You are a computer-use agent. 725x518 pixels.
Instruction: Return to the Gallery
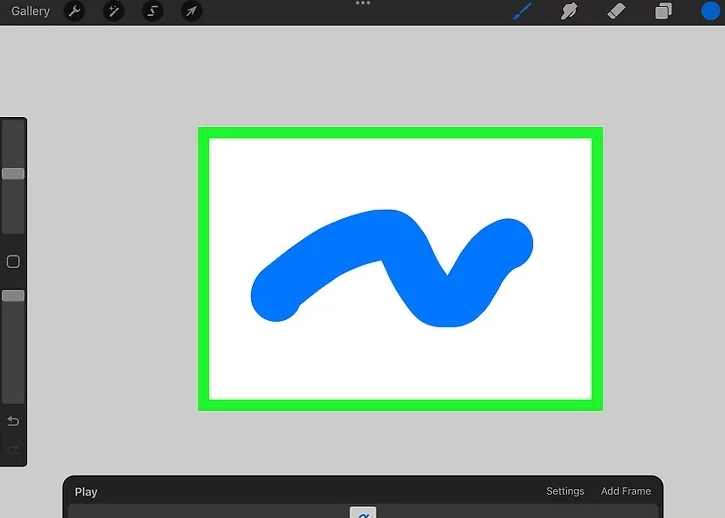point(31,12)
